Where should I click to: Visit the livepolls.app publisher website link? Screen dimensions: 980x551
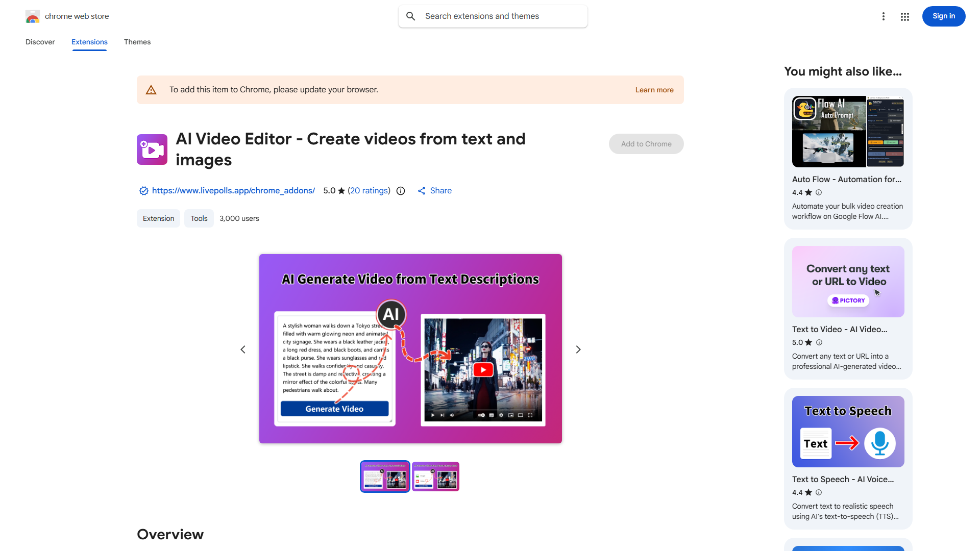[233, 190]
